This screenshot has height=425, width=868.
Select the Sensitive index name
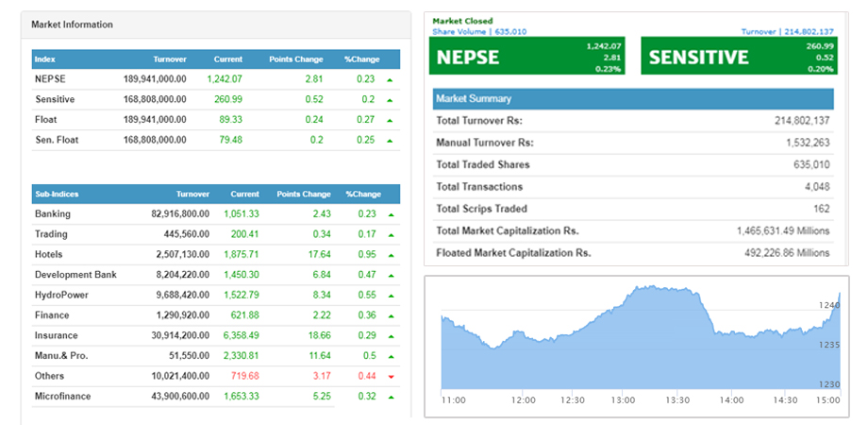(x=55, y=100)
